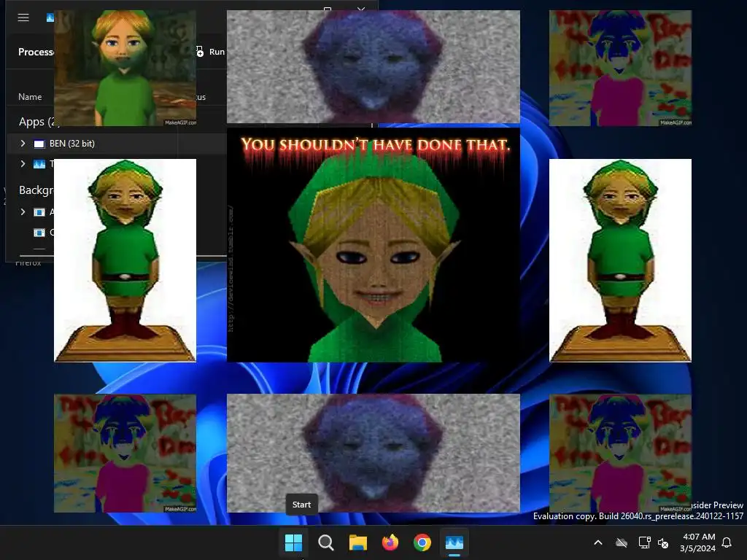Image resolution: width=747 pixels, height=560 pixels.
Task: Click the inverted-color image overlapping Insider Preview text
Action: pyautogui.click(x=620, y=453)
